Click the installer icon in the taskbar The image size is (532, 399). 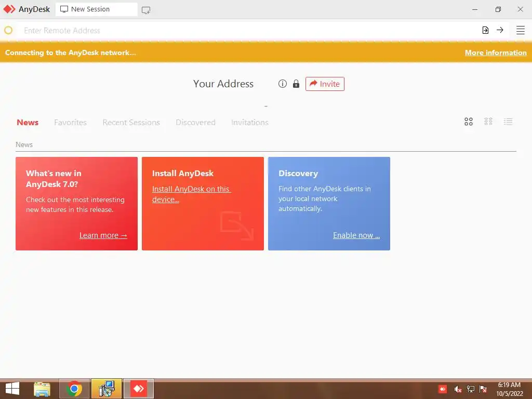point(107,389)
